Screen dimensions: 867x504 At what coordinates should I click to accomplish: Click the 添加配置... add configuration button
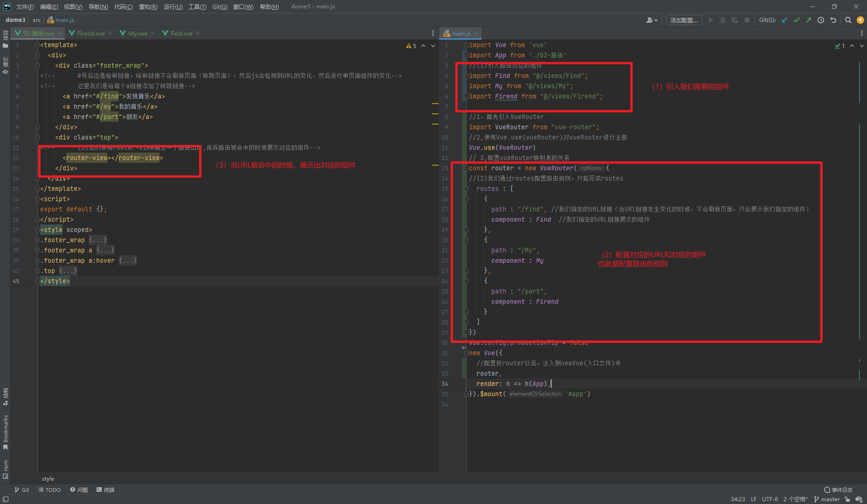[684, 20]
